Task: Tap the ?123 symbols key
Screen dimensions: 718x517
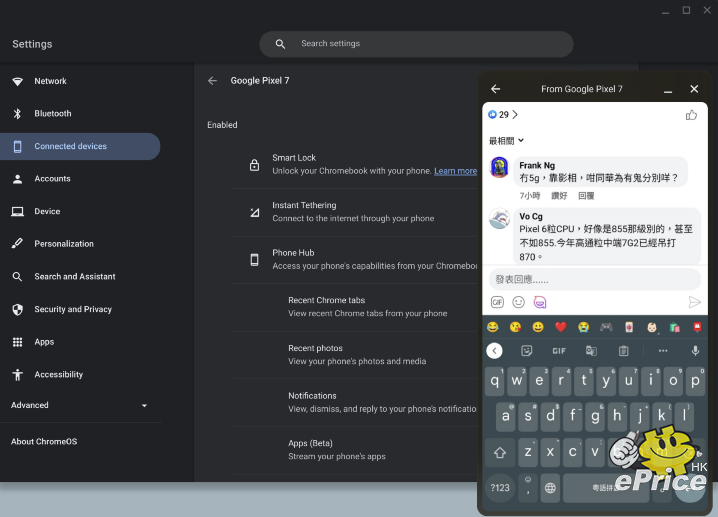Action: pos(500,488)
